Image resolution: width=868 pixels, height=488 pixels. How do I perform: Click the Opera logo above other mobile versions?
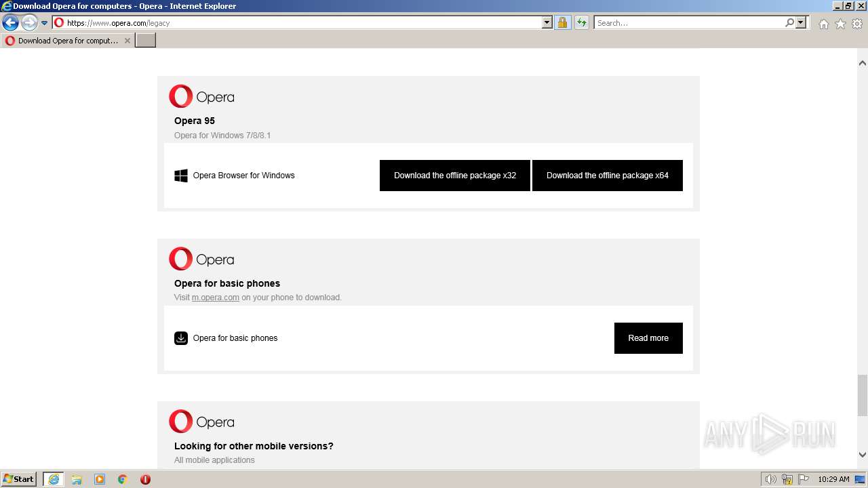click(x=201, y=422)
